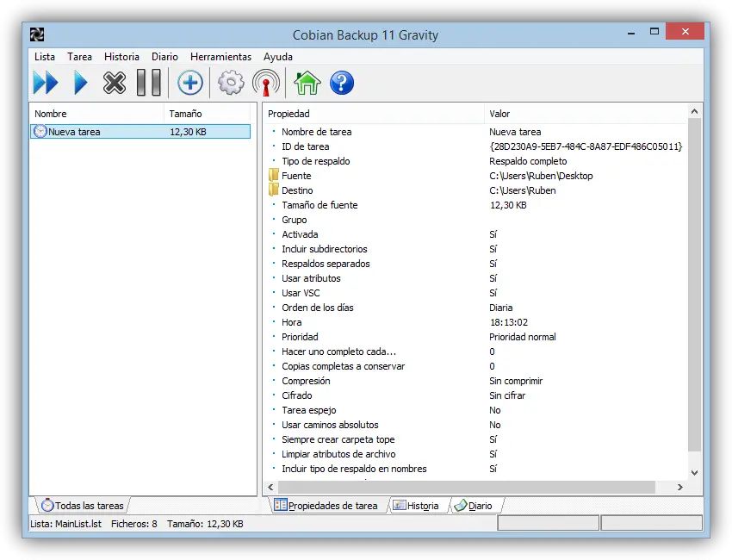Switch to the Diario bottom tab
732x560 pixels.
(475, 506)
